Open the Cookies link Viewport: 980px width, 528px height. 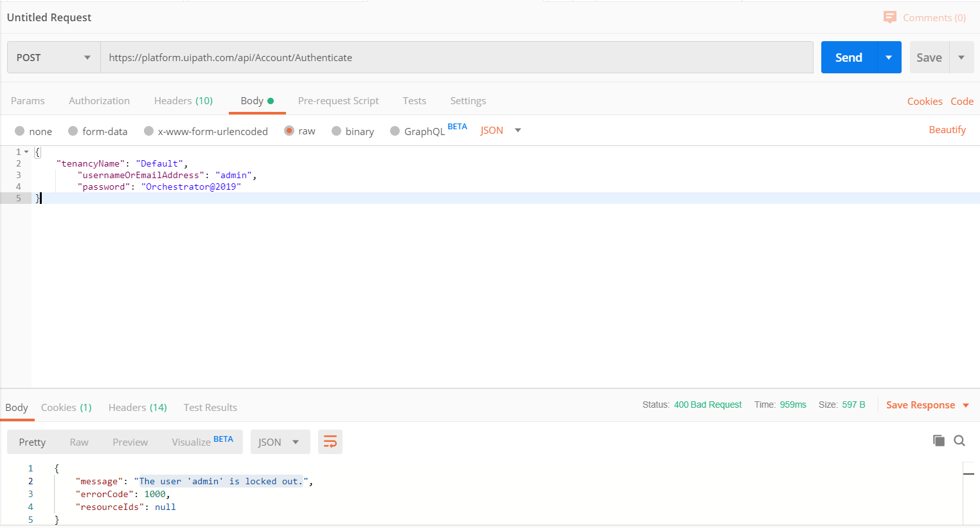click(925, 102)
